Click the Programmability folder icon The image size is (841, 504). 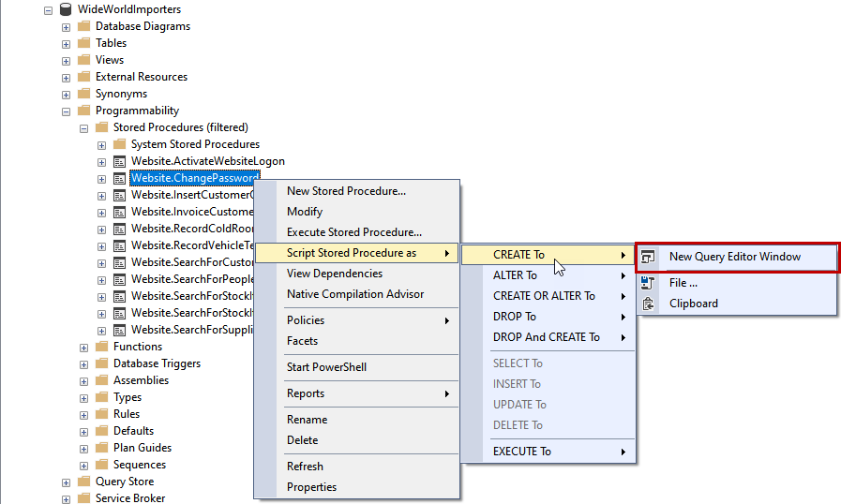click(83, 111)
